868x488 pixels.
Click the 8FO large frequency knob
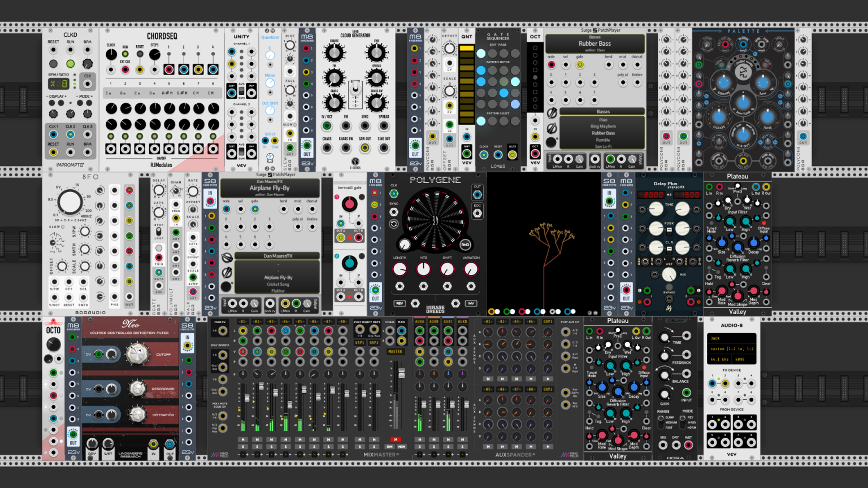pyautogui.click(x=70, y=202)
